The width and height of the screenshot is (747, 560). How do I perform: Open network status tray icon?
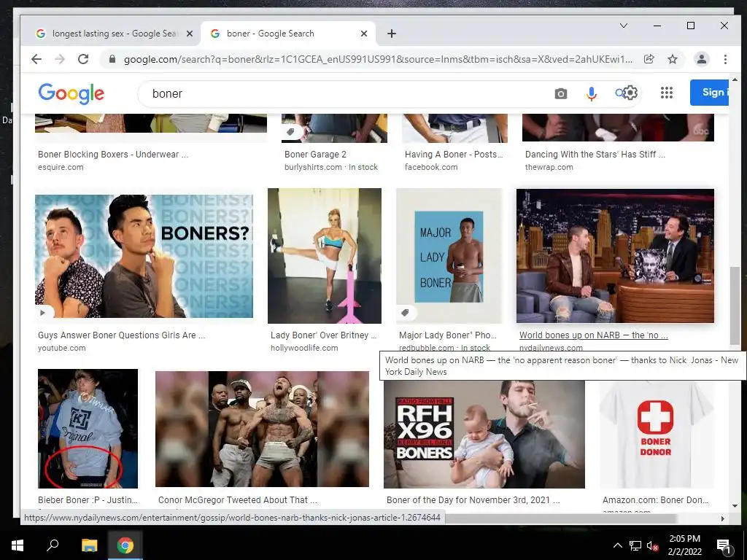click(x=635, y=545)
